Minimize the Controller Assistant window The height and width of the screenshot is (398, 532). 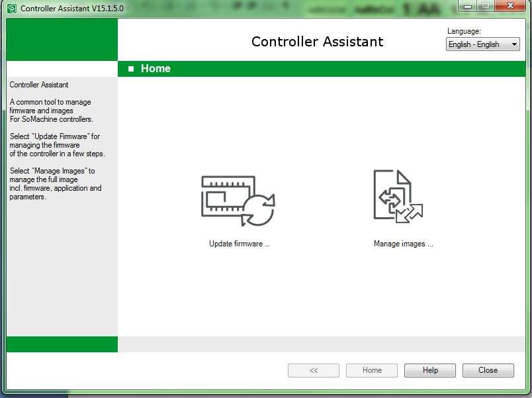point(468,5)
